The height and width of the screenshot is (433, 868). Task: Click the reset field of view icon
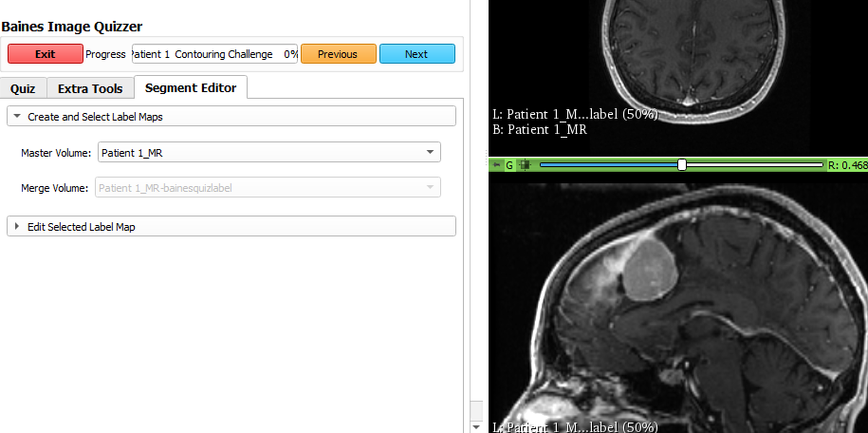pyautogui.click(x=525, y=164)
